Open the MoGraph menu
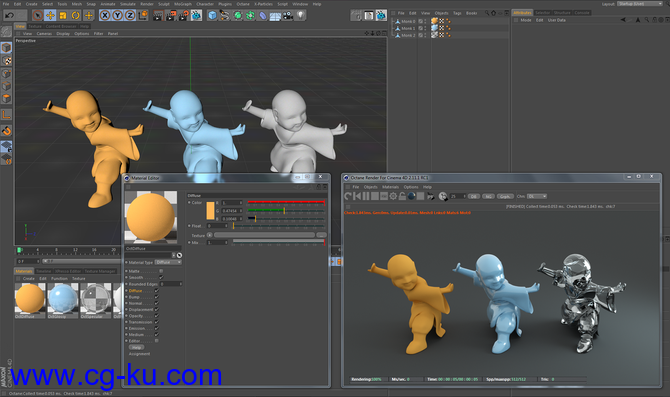670x397 pixels. 183,4
